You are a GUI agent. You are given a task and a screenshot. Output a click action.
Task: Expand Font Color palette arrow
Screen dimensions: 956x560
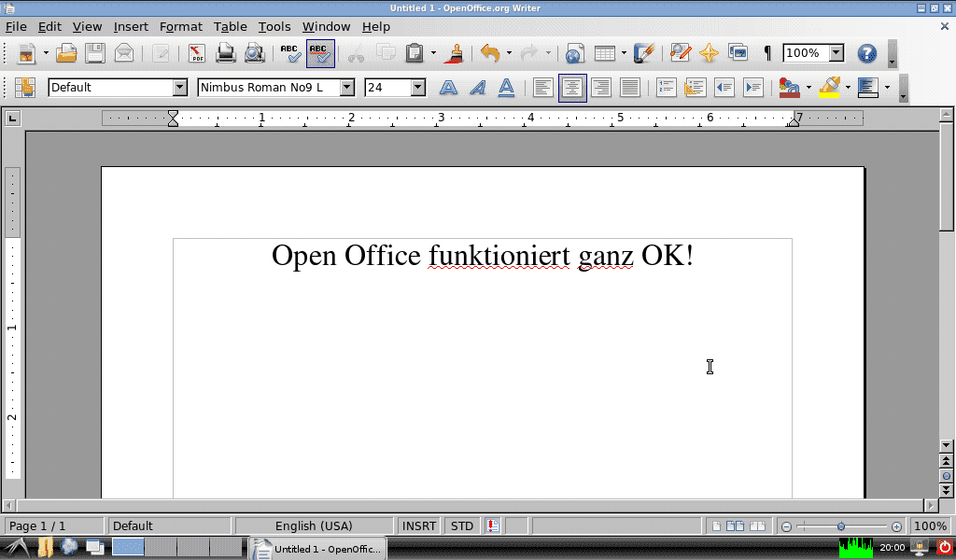point(809,88)
